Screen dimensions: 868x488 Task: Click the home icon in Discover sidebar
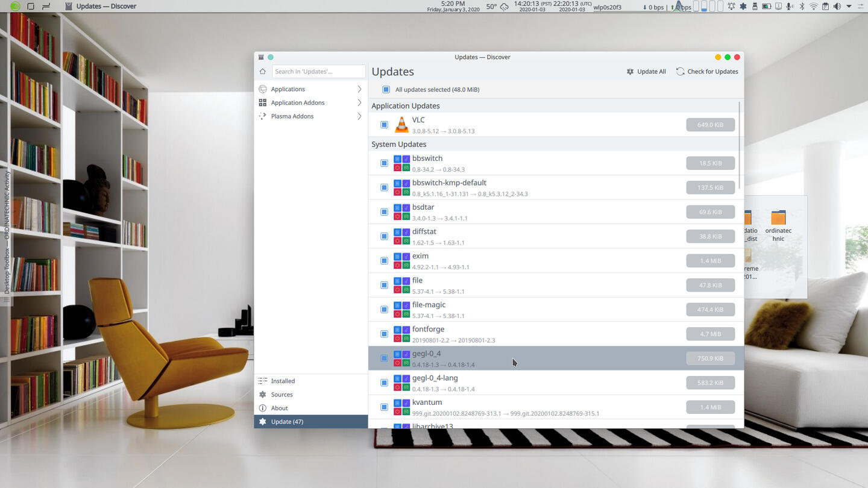tap(262, 71)
